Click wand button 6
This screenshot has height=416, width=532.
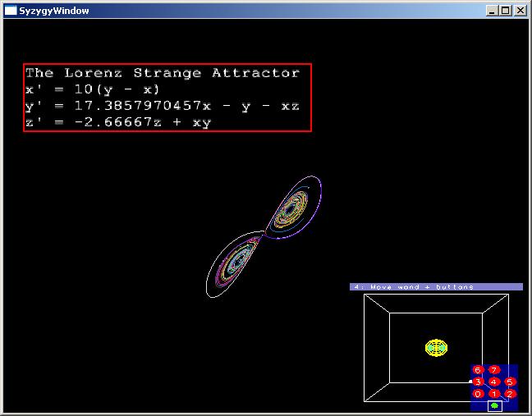478,370
